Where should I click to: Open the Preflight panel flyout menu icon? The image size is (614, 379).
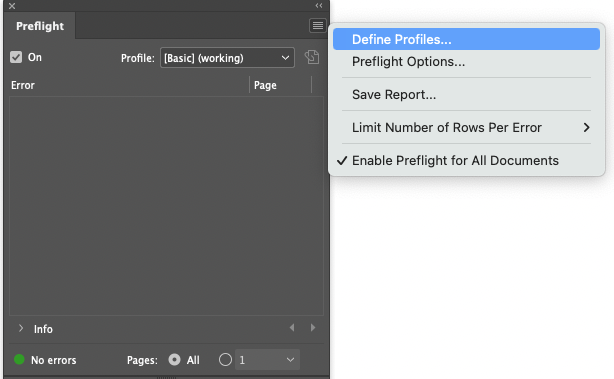[318, 26]
